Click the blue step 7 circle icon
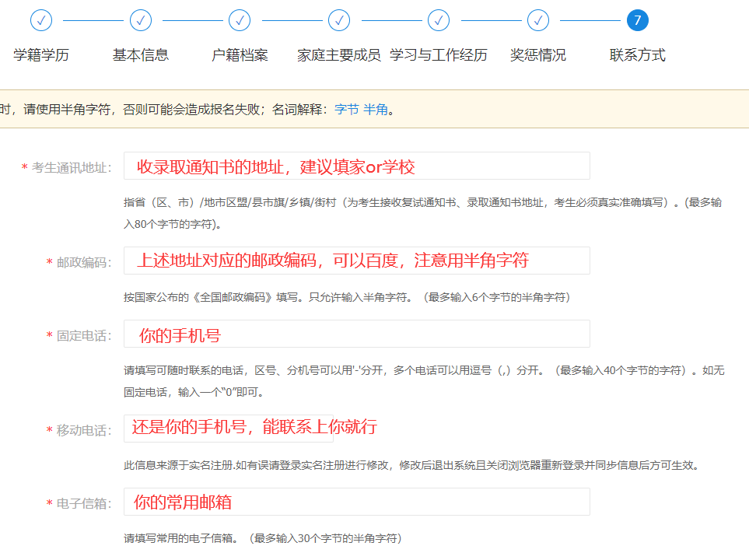 [637, 20]
